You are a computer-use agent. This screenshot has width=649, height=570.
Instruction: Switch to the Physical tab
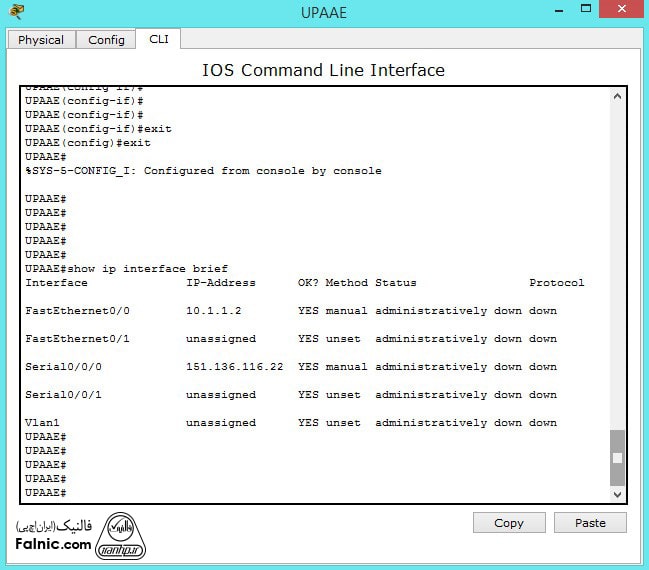[x=41, y=40]
